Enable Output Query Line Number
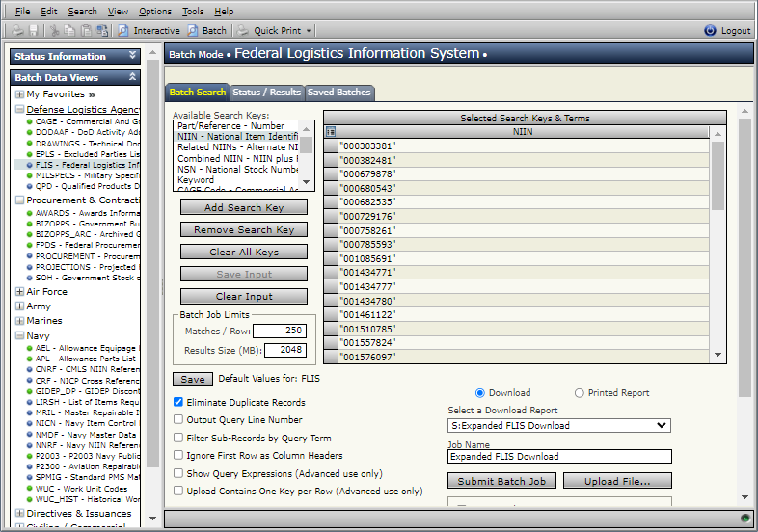This screenshot has height=532, width=758. [x=178, y=419]
